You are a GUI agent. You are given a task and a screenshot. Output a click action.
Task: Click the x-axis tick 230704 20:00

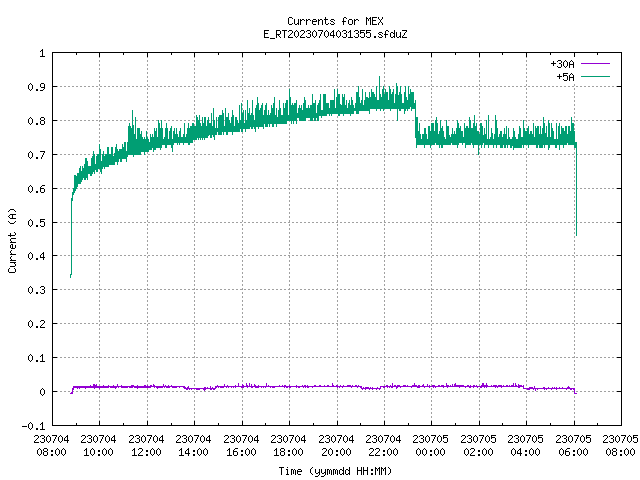pos(336,445)
